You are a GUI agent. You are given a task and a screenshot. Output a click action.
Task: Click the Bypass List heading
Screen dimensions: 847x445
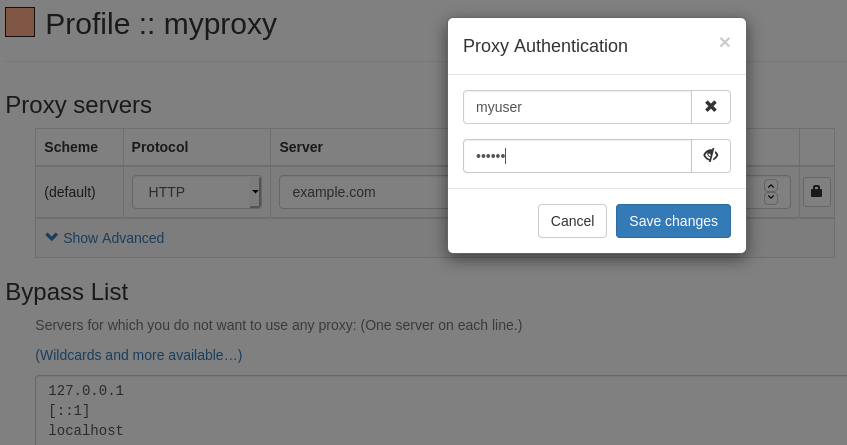click(67, 292)
